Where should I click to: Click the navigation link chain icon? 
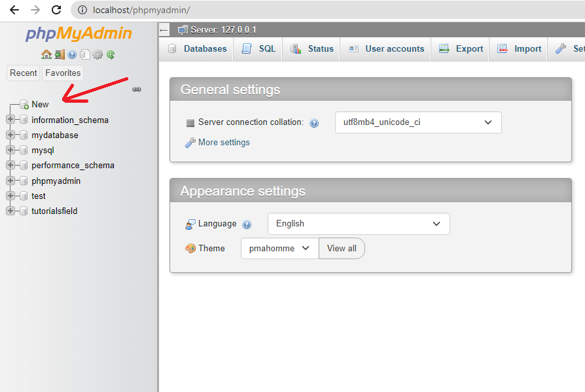[x=137, y=89]
